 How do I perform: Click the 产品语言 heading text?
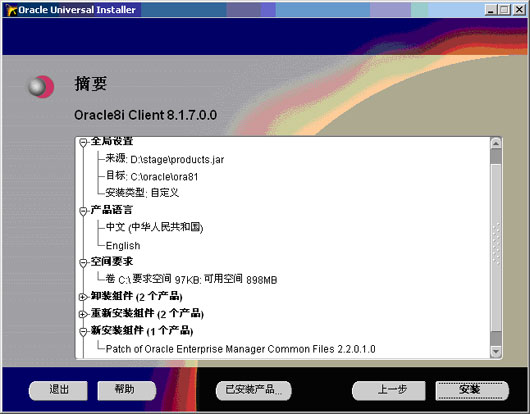[x=112, y=210]
